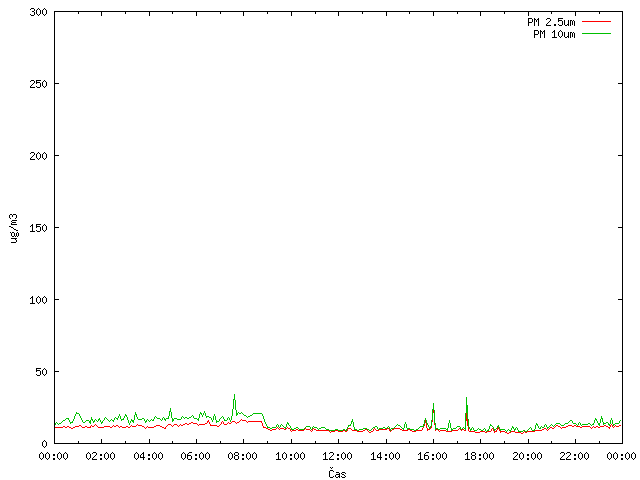Image resolution: width=640 pixels, height=480 pixels.
Task: Click the 22:00 time label
Action: (575, 456)
